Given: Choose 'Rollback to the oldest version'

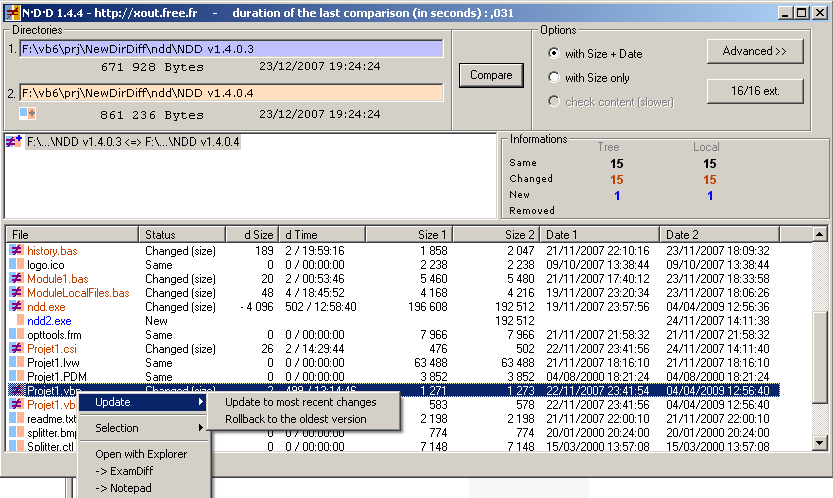Looking at the screenshot, I should (x=296, y=419).
